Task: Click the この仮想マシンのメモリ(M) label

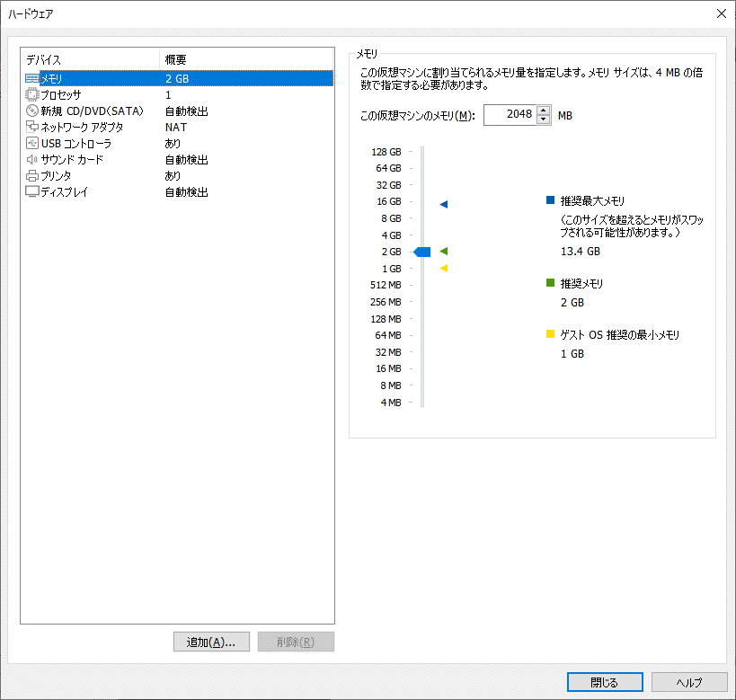Action: tap(418, 116)
